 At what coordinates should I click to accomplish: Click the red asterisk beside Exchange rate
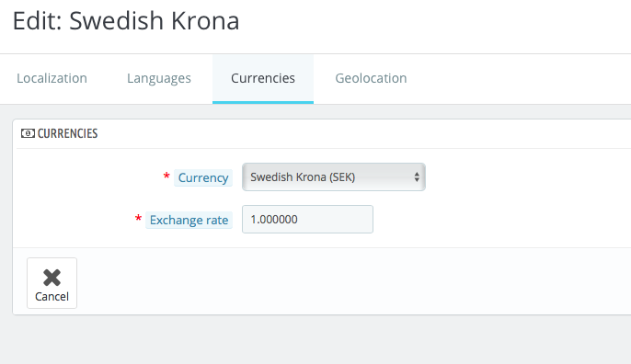click(x=138, y=219)
